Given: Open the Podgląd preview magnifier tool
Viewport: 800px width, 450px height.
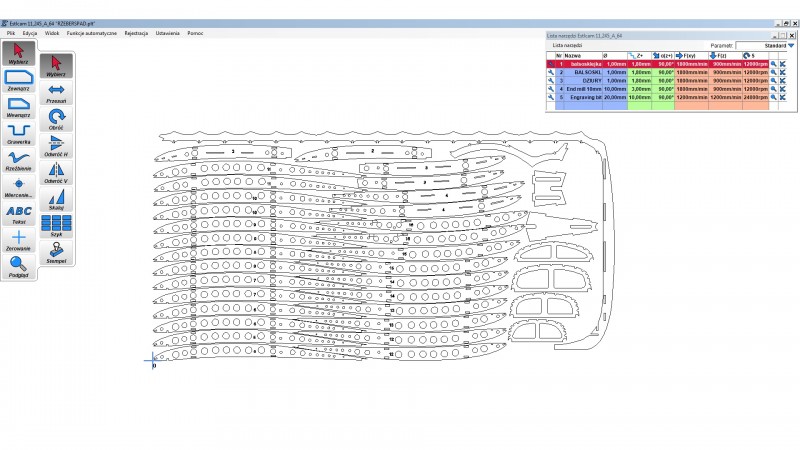Looking at the screenshot, I should [x=19, y=267].
